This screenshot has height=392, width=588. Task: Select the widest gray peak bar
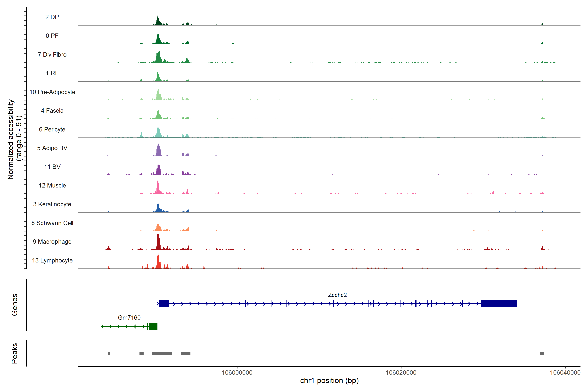(162, 353)
